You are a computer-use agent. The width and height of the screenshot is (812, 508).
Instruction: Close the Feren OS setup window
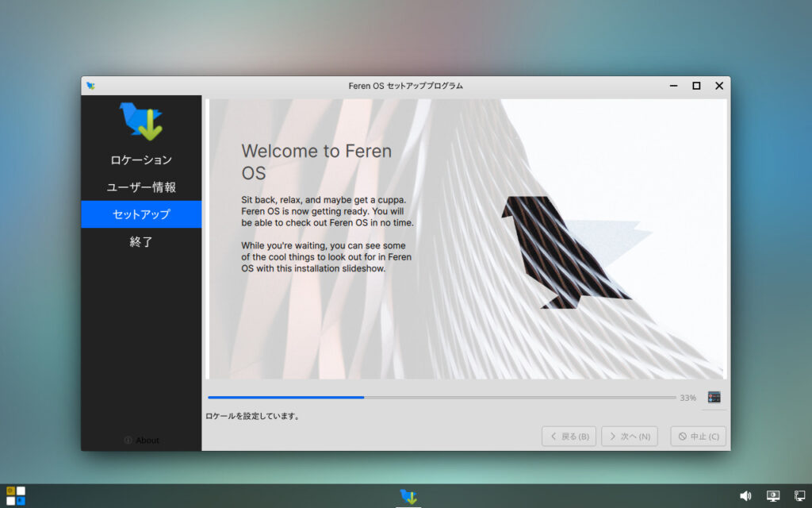pos(719,86)
